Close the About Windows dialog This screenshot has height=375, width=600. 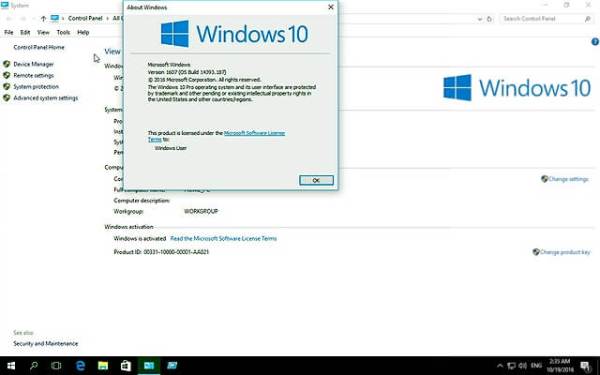click(331, 7)
